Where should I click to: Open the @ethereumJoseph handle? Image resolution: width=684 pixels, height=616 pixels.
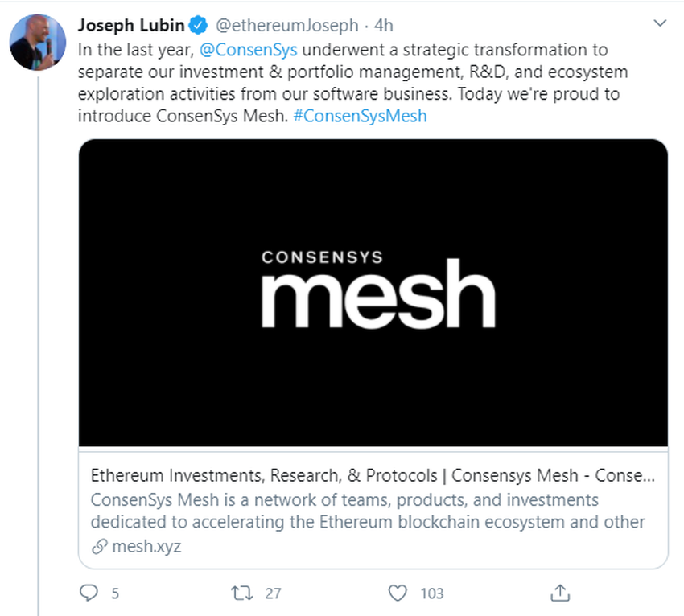(x=286, y=25)
